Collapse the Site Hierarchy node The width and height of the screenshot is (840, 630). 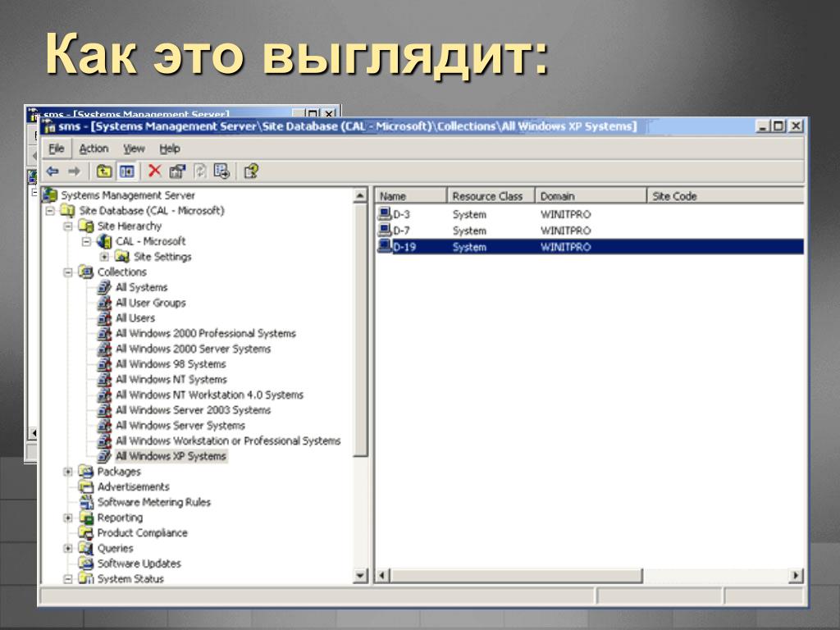pyautogui.click(x=68, y=226)
